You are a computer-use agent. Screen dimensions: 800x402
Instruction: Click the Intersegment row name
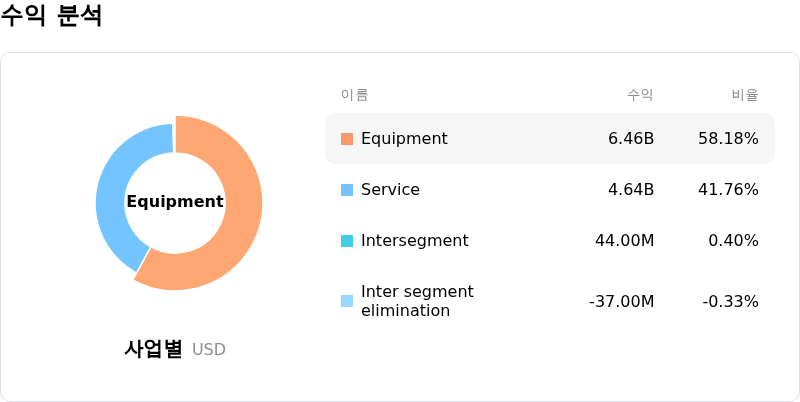pyautogui.click(x=415, y=241)
